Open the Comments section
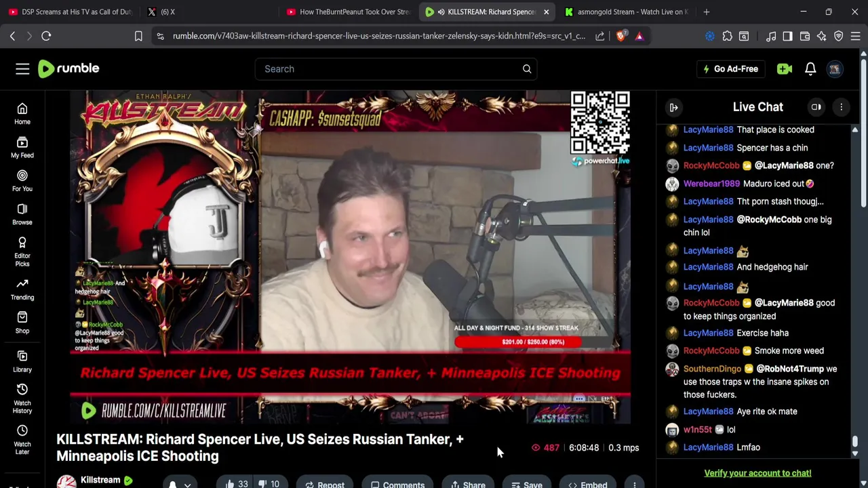This screenshot has height=488, width=868. 397,484
